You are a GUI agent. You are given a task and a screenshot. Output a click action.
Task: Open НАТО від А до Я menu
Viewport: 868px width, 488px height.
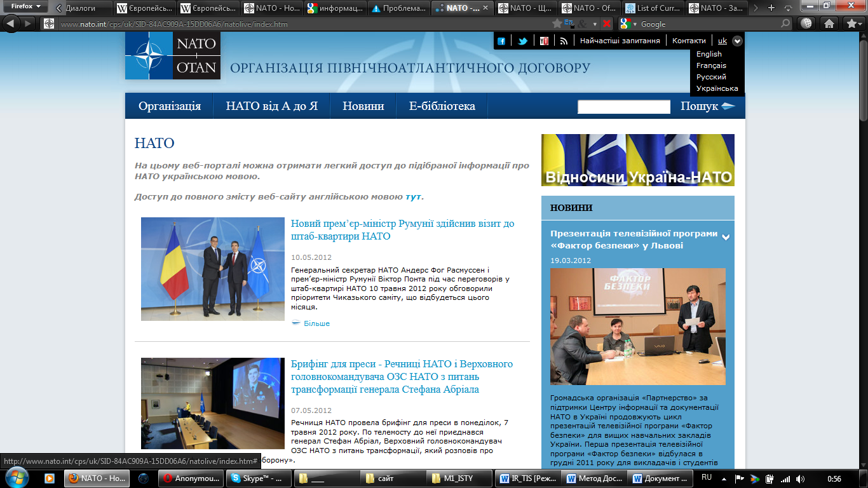272,106
